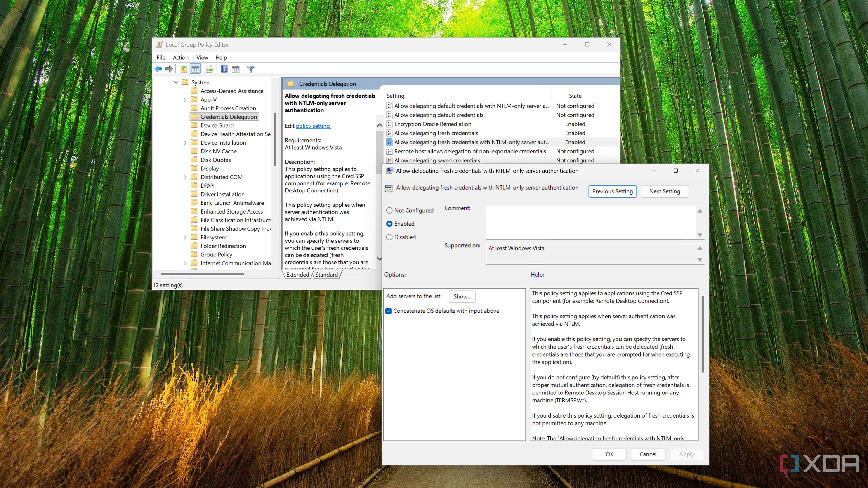Uncheck Concatenate OS defaults with input above
Viewport: 868px width, 488px height.
[x=389, y=311]
